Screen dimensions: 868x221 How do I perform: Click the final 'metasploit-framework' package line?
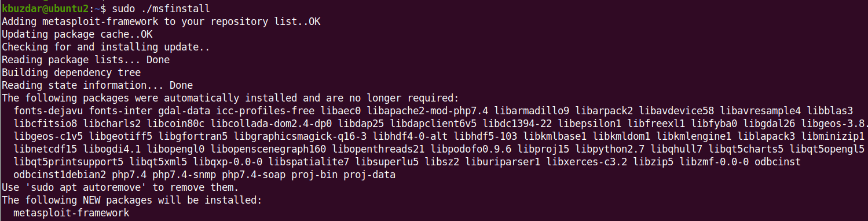71,213
